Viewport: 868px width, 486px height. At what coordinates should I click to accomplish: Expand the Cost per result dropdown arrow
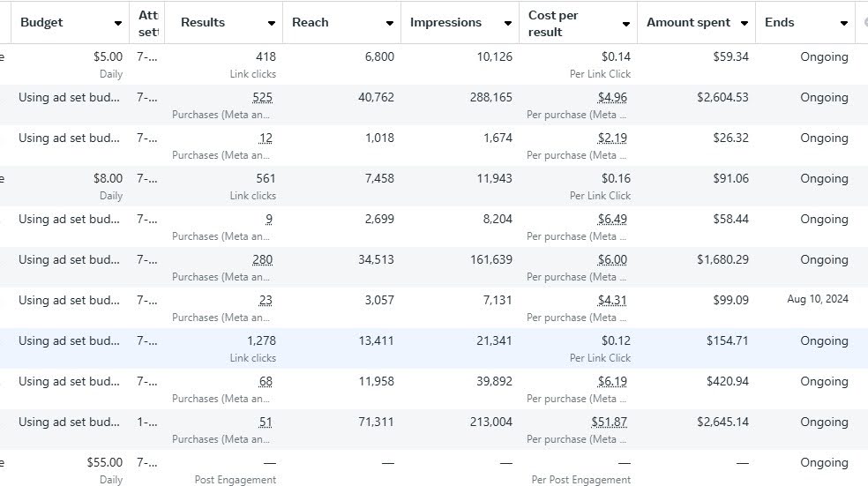coord(625,24)
